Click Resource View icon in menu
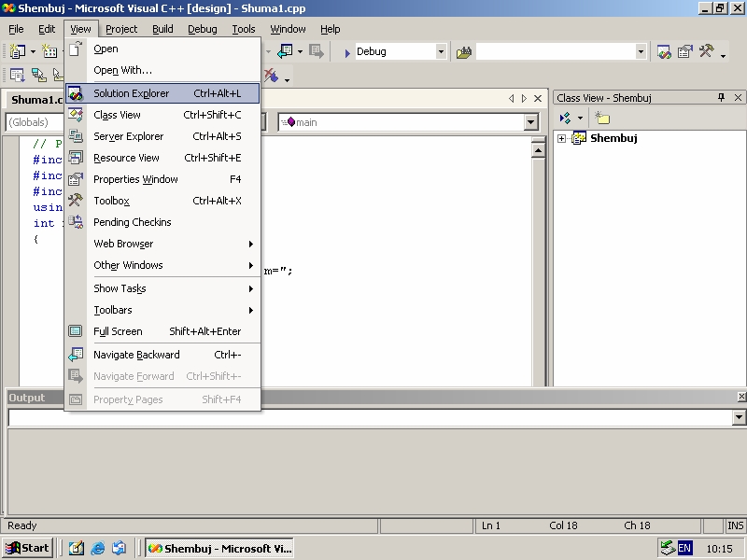 (x=76, y=158)
